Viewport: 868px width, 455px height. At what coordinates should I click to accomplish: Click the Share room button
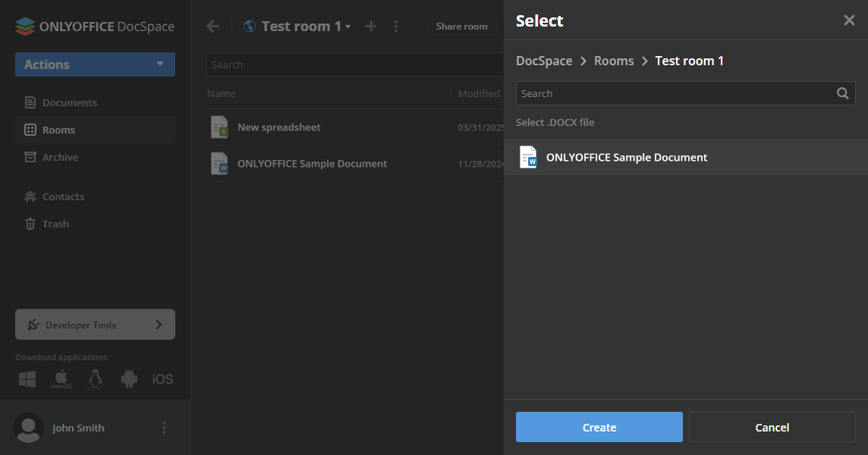click(461, 26)
